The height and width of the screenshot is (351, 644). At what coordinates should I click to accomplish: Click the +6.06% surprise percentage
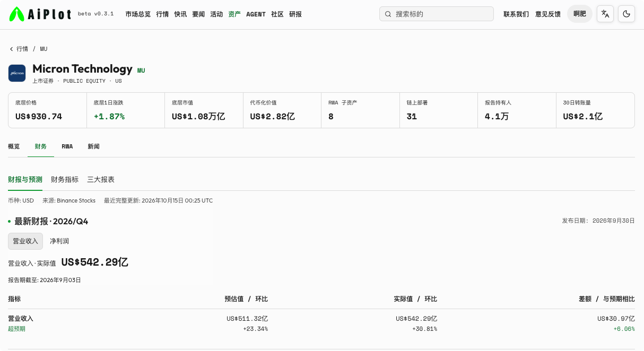pyautogui.click(x=624, y=329)
